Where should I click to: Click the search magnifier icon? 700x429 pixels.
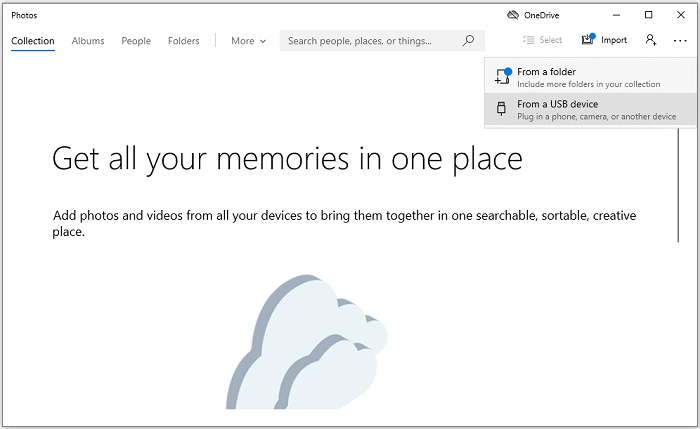click(469, 41)
